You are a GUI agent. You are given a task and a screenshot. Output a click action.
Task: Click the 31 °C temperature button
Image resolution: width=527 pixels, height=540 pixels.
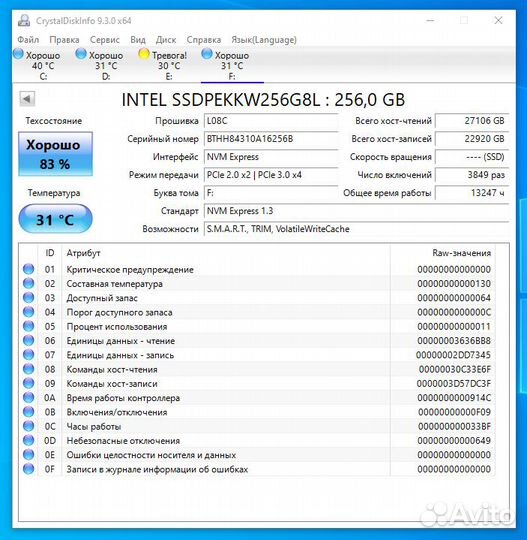click(x=55, y=219)
